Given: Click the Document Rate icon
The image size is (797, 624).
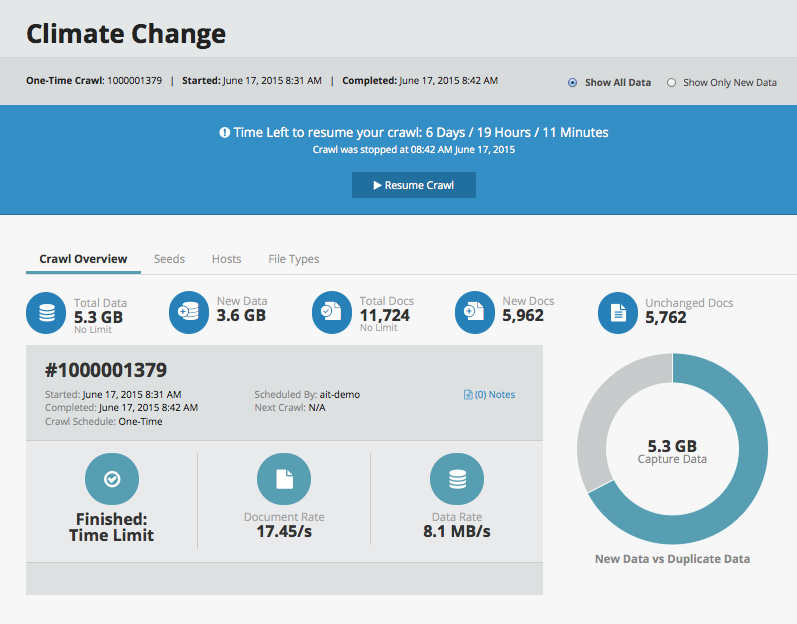Looking at the screenshot, I should (284, 480).
